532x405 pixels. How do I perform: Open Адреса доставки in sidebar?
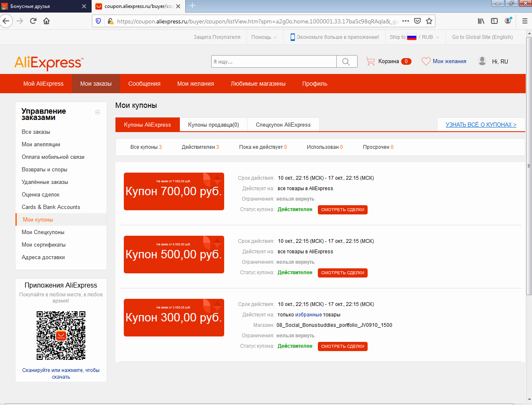tap(43, 257)
